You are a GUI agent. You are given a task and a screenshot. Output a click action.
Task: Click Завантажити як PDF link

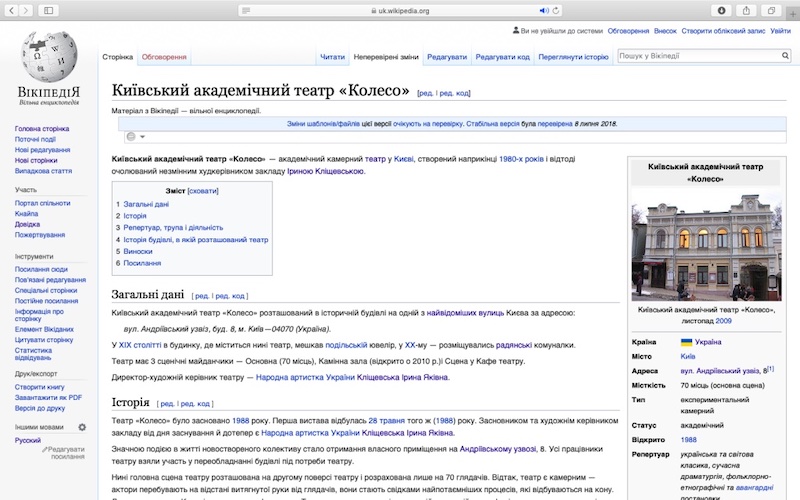pos(48,397)
